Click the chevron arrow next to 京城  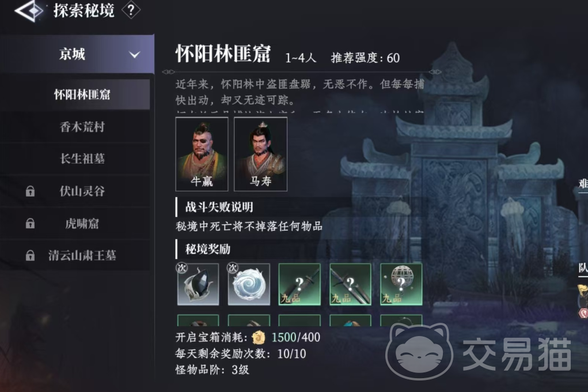(135, 55)
